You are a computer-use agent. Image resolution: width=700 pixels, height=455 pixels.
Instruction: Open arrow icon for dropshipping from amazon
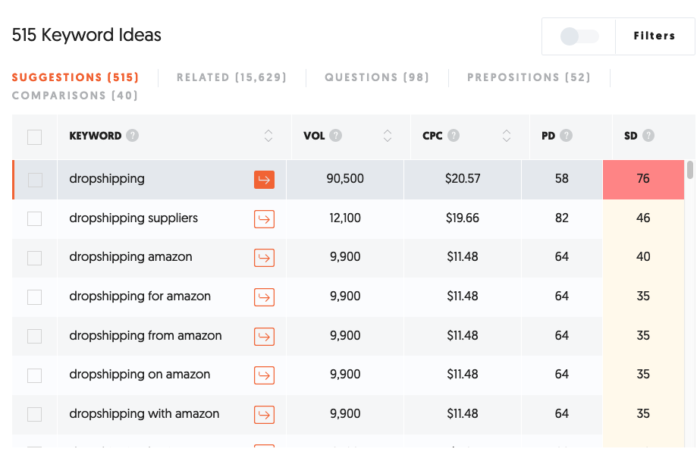pos(264,336)
